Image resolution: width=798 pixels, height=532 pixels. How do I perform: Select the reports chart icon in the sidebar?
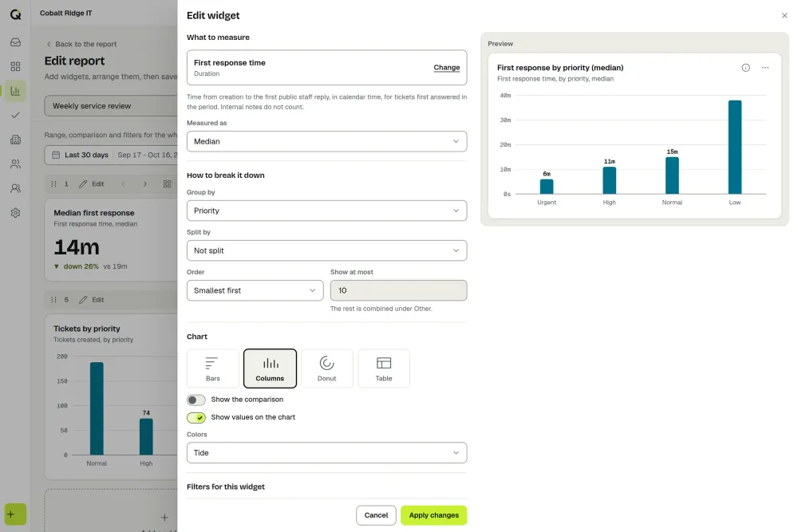pos(15,91)
